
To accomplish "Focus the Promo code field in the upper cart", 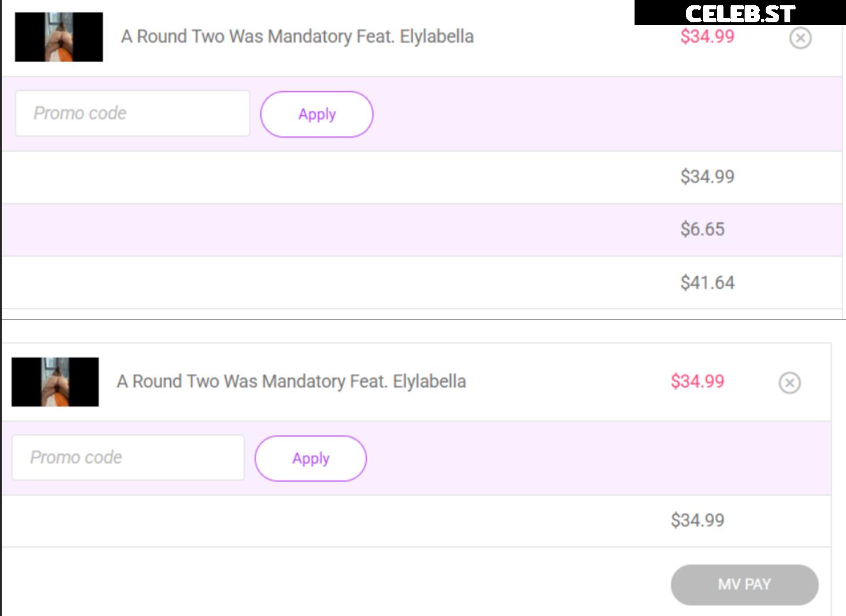I will pyautogui.click(x=132, y=113).
